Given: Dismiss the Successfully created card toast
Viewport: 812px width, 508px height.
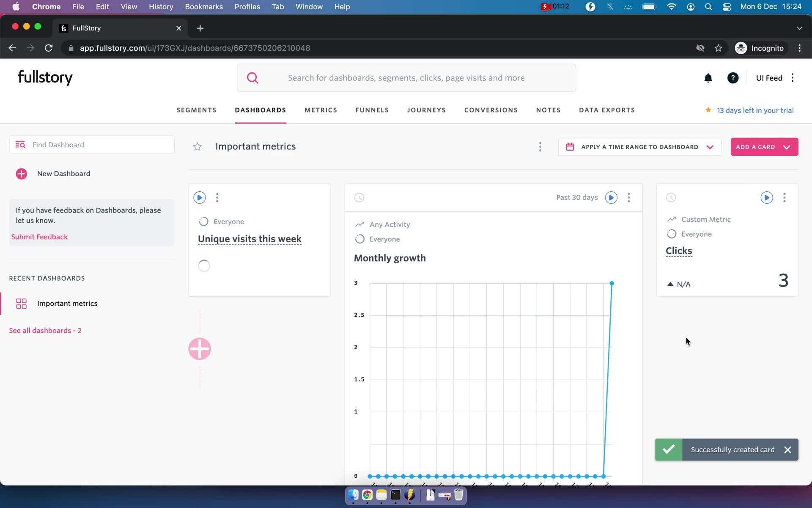Looking at the screenshot, I should click(x=787, y=450).
